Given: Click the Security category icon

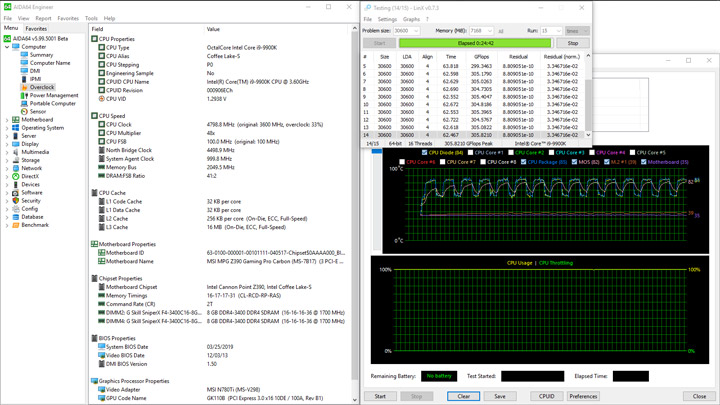Looking at the screenshot, I should pyautogui.click(x=17, y=200).
